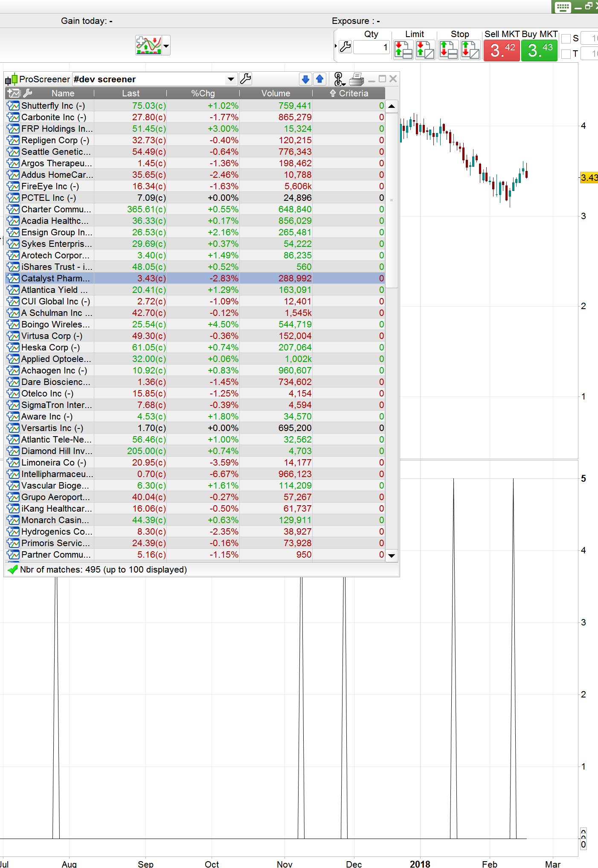The height and width of the screenshot is (868, 598).
Task: Click the volume value 1,002k
Action: 299,359
